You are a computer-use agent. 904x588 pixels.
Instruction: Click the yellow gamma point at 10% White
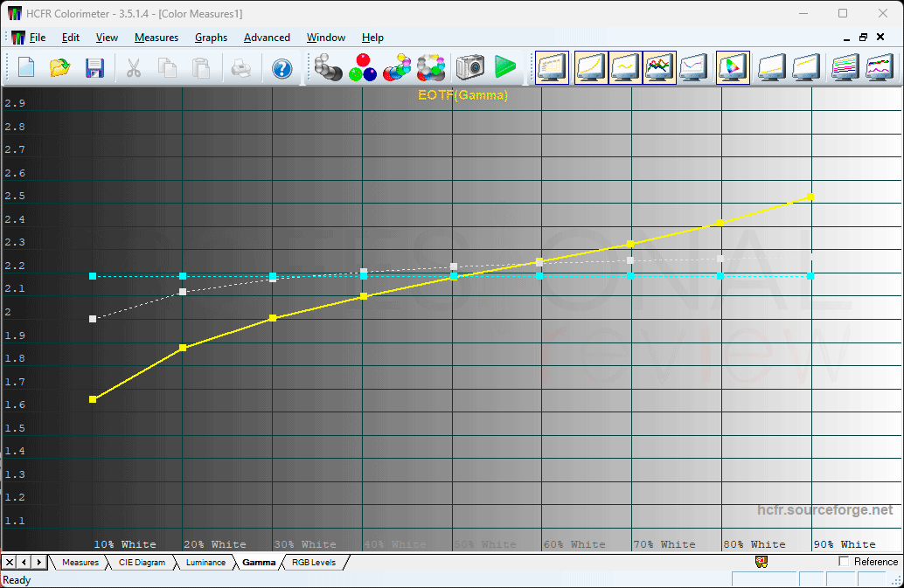[x=93, y=399]
